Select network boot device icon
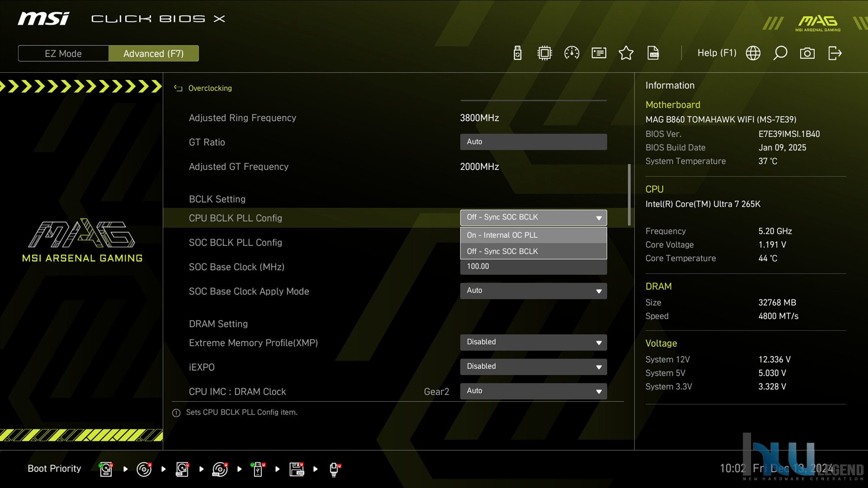868x488 pixels. click(x=334, y=469)
